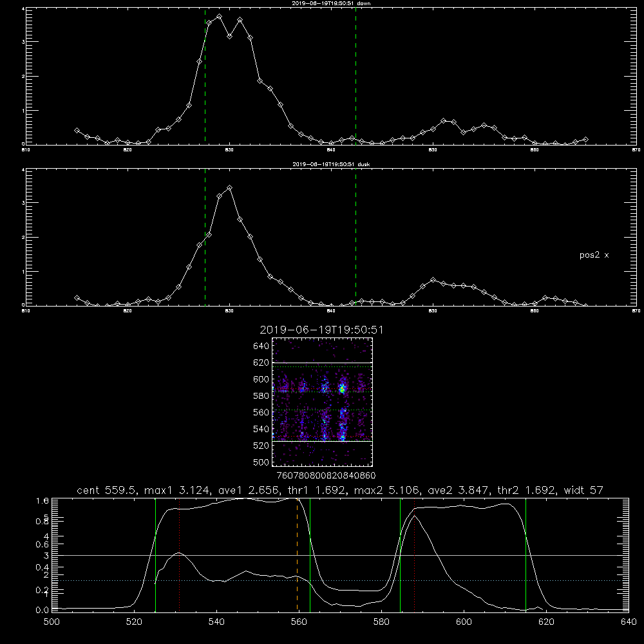Click the "620" label on heatmap y-axis
Viewport: 644px width, 644px height.
(261, 363)
